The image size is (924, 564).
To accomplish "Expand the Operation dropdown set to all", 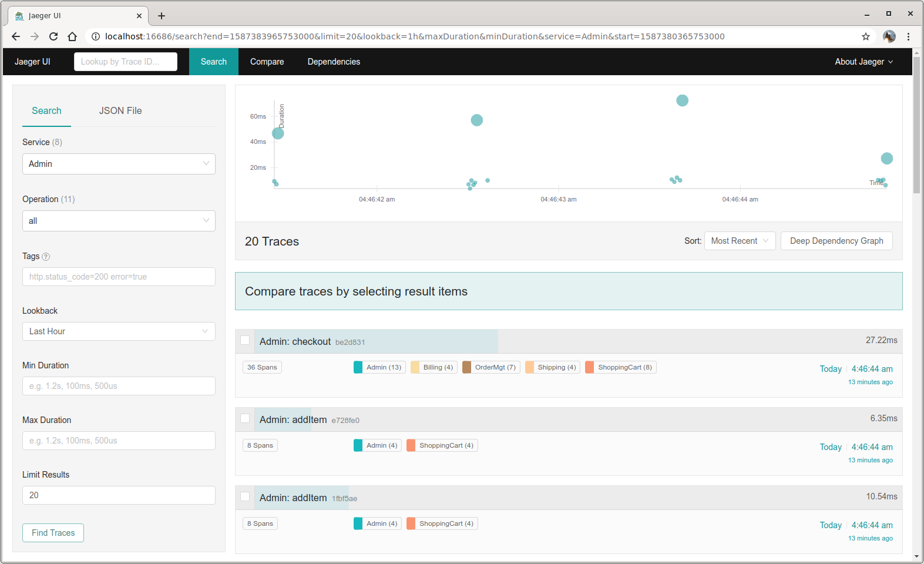I will (119, 221).
